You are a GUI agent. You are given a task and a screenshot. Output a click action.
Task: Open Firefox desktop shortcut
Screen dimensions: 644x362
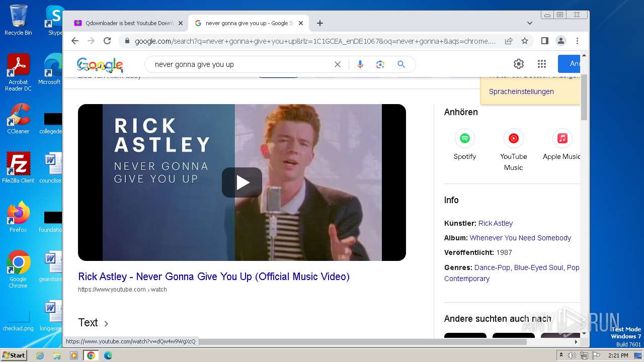coord(18,217)
